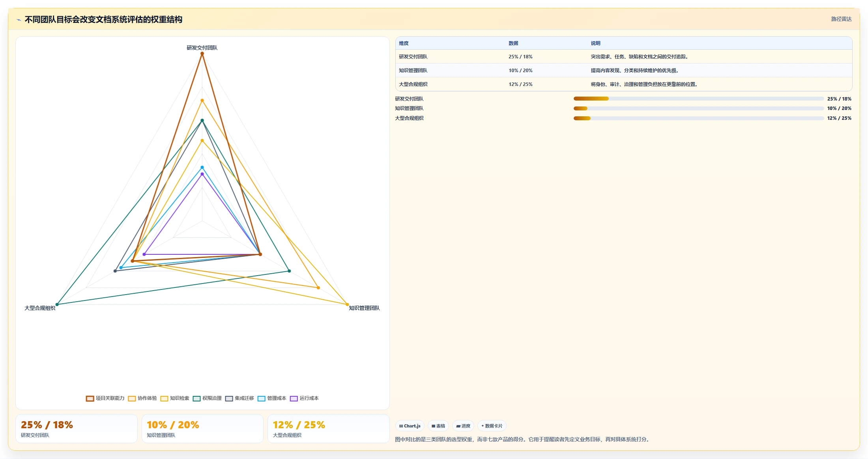Image resolution: width=868 pixels, height=459 pixels.
Task: Toggle the 运行成本 legend series
Action: pos(304,398)
